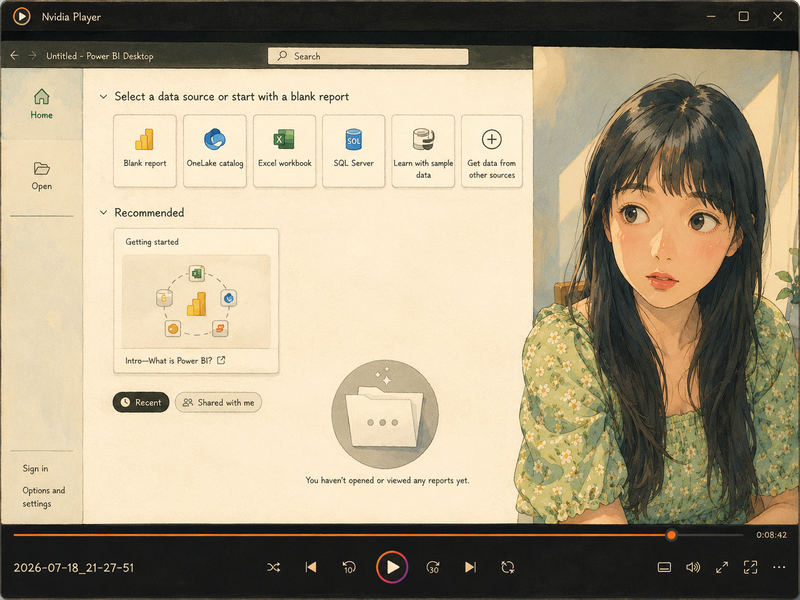Skip forward 30 seconds

433,567
